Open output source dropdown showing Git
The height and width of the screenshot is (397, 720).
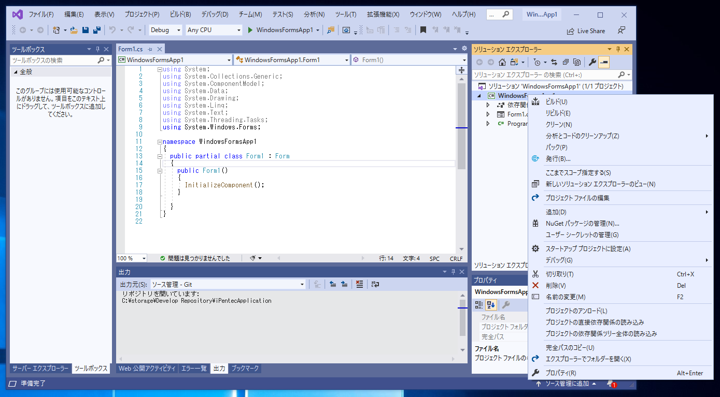coord(228,285)
